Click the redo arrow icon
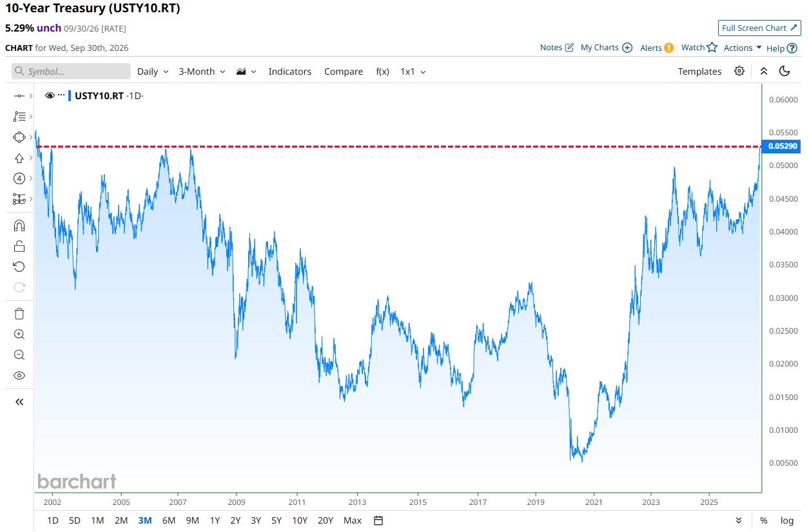The width and height of the screenshot is (809, 532). [19, 287]
